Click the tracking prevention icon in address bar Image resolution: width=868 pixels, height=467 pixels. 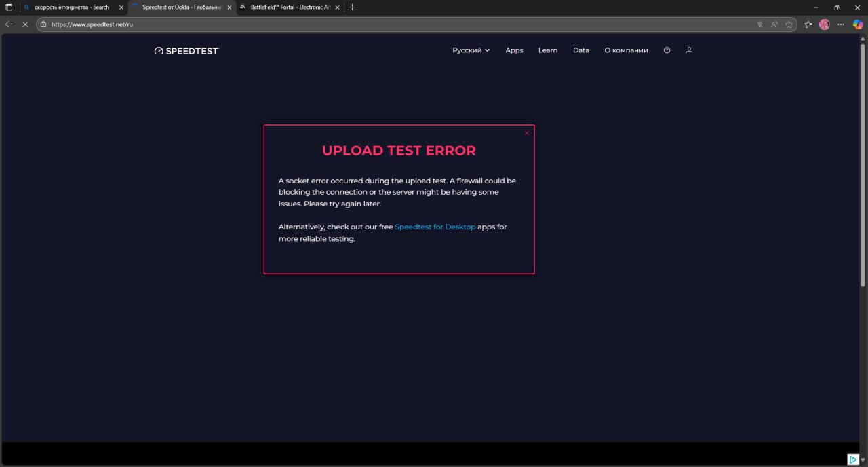coord(759,24)
